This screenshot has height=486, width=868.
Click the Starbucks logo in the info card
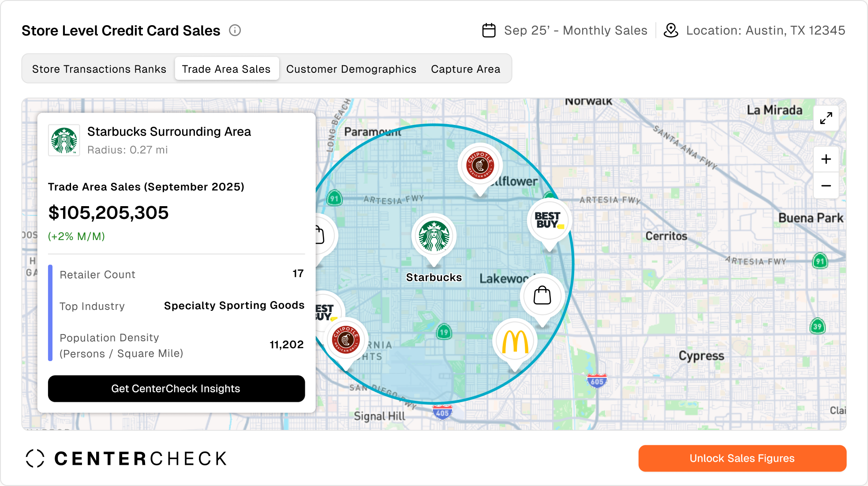(x=64, y=140)
